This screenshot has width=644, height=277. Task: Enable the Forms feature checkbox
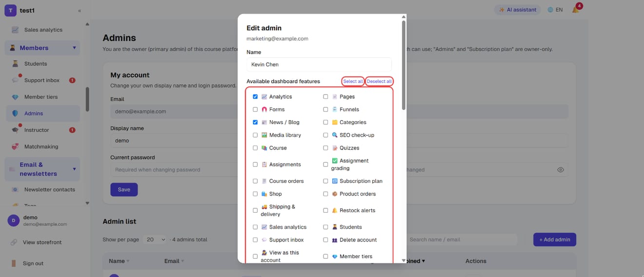[255, 110]
